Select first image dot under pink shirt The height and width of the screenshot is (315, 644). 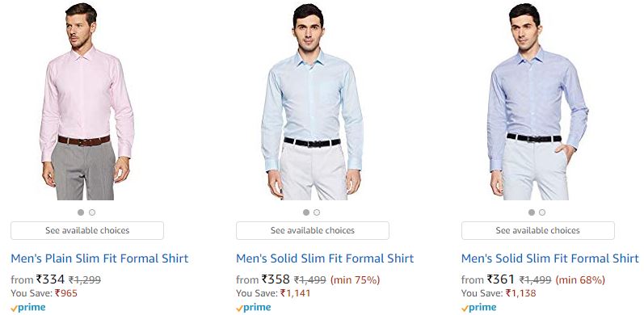81,212
